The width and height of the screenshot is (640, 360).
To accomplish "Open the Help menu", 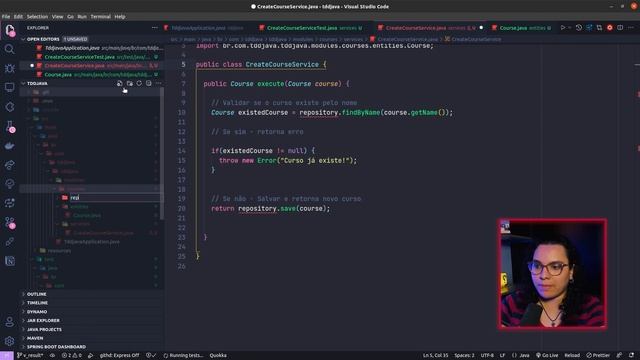I will pos(120,17).
